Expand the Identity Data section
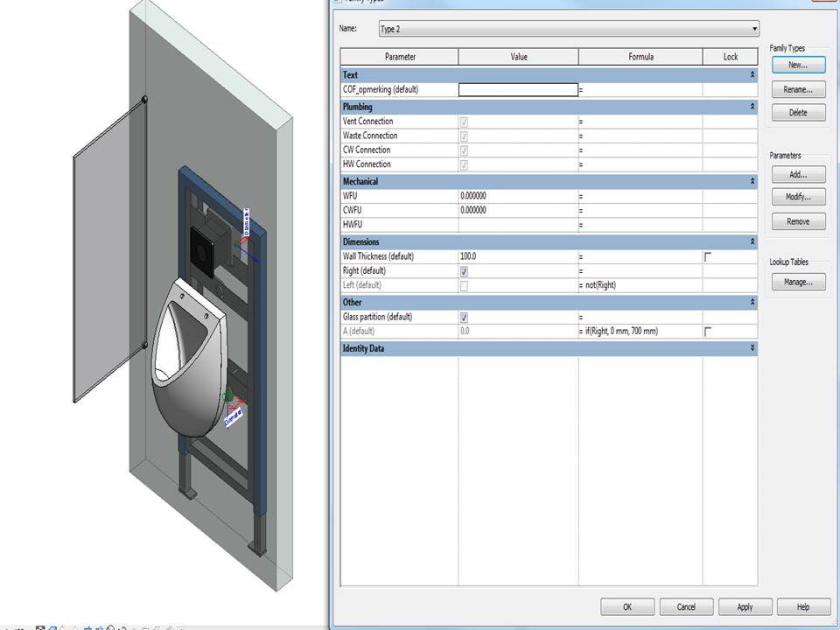The height and width of the screenshot is (630, 840). [750, 348]
